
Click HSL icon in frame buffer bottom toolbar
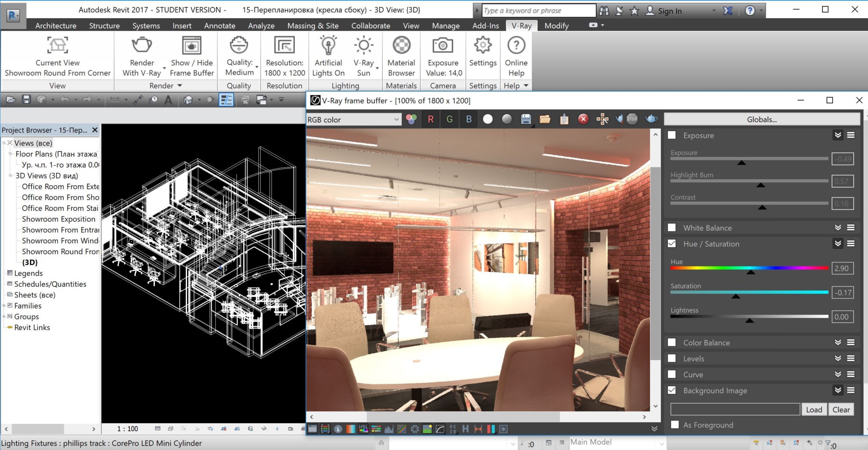click(364, 429)
